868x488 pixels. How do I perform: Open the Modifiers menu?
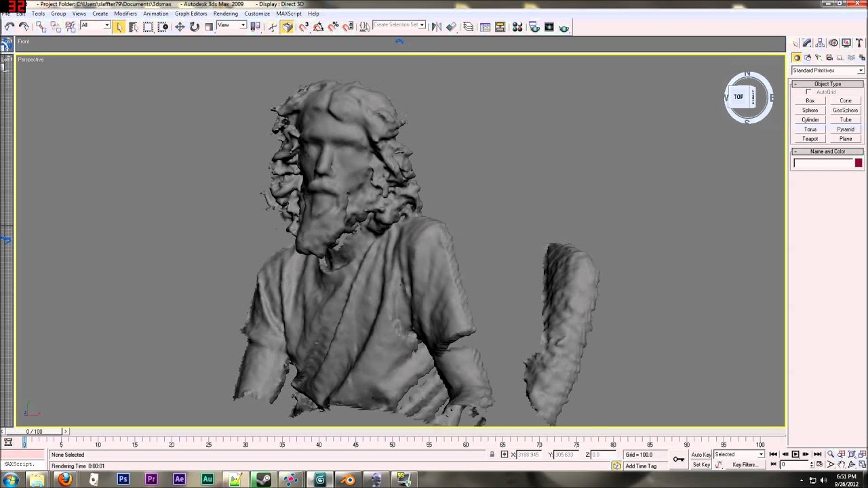[125, 14]
